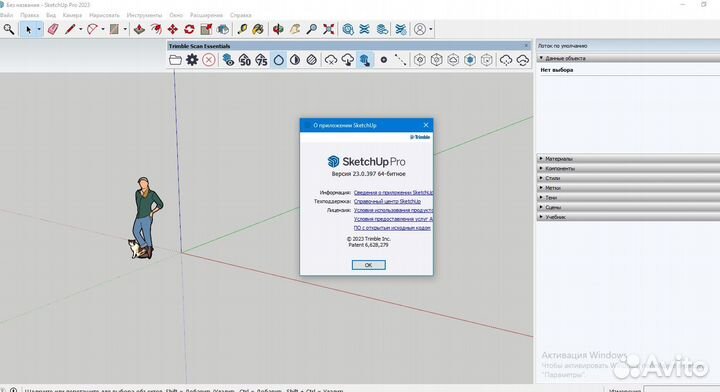This screenshot has height=392, width=720.
Task: Select the four-arrow Move tool
Action: click(173, 29)
